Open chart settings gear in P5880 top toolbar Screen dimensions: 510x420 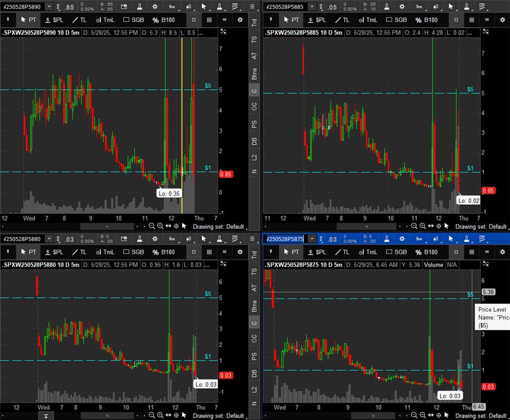155,239
